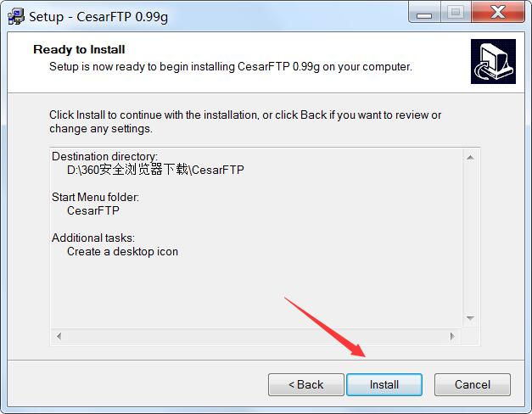The image size is (532, 414).
Task: Go back with the < Back button
Action: [306, 384]
